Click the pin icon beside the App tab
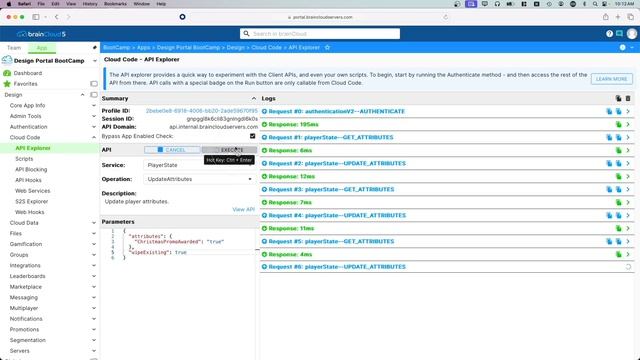Image resolution: width=640 pixels, height=360 pixels. point(94,48)
